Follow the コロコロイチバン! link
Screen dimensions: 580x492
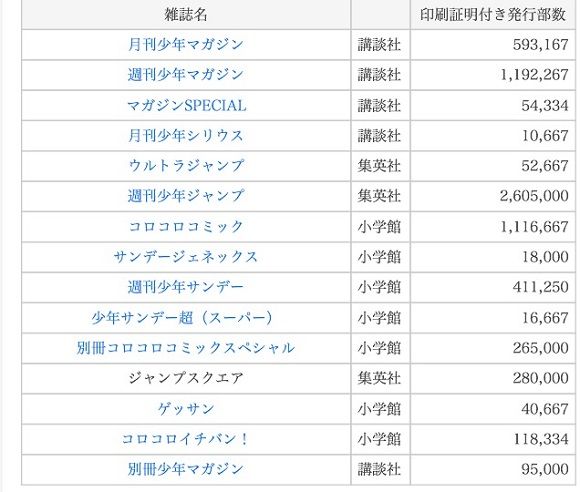point(185,439)
